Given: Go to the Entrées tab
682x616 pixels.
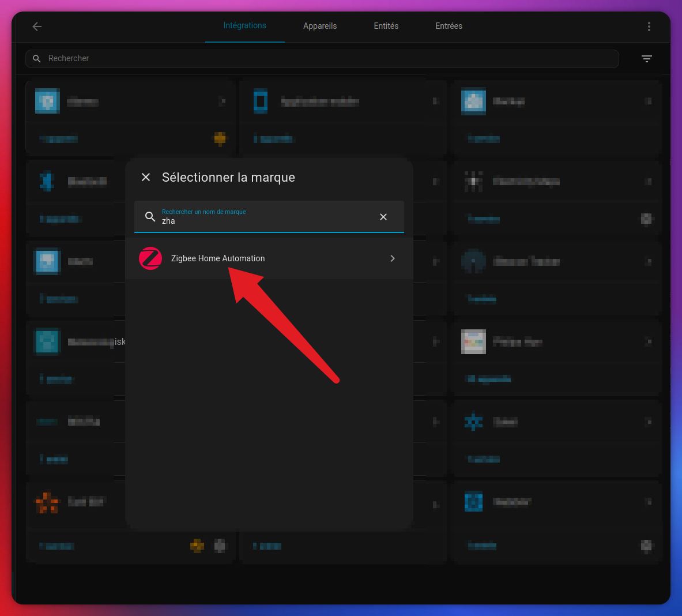Looking at the screenshot, I should 449,26.
